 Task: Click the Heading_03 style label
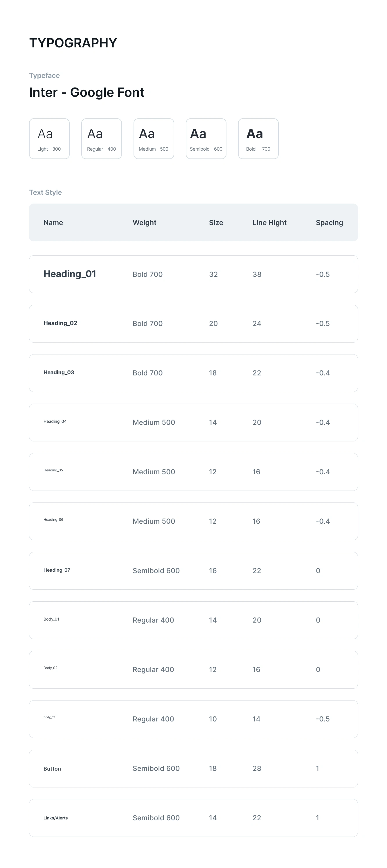pos(59,372)
